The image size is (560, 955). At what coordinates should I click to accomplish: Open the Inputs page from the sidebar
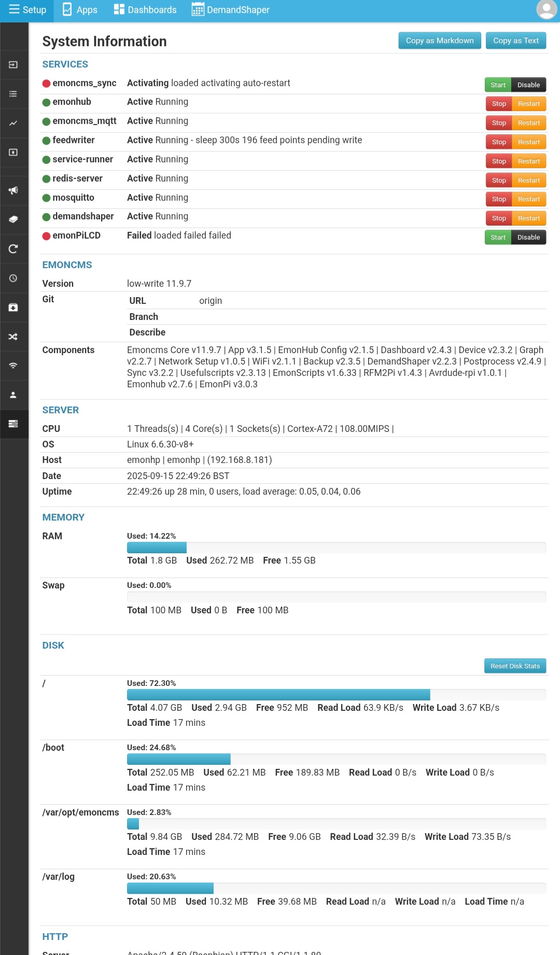click(x=13, y=65)
